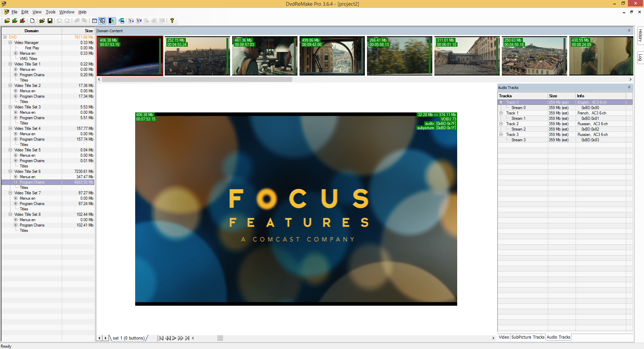Click the teal stacked-windows toolbar icon
The image size is (644, 349).
121,21
